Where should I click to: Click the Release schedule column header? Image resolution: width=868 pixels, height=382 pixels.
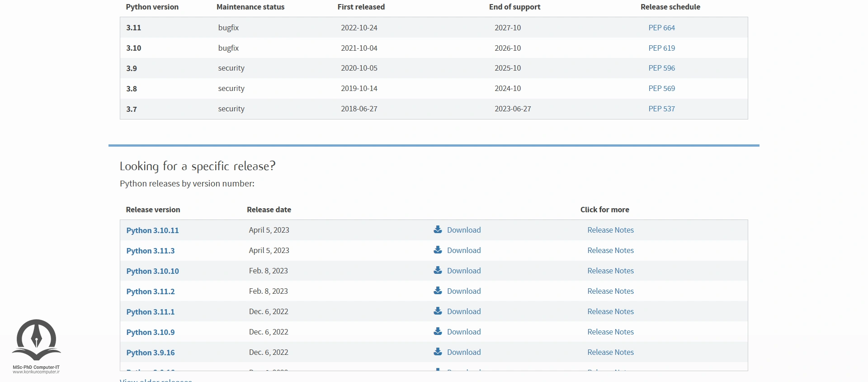pyautogui.click(x=670, y=7)
